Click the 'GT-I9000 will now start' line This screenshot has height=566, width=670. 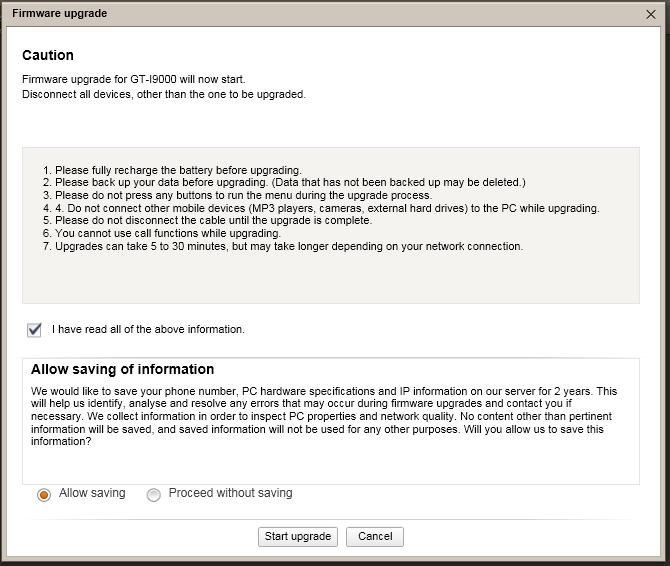[134, 79]
